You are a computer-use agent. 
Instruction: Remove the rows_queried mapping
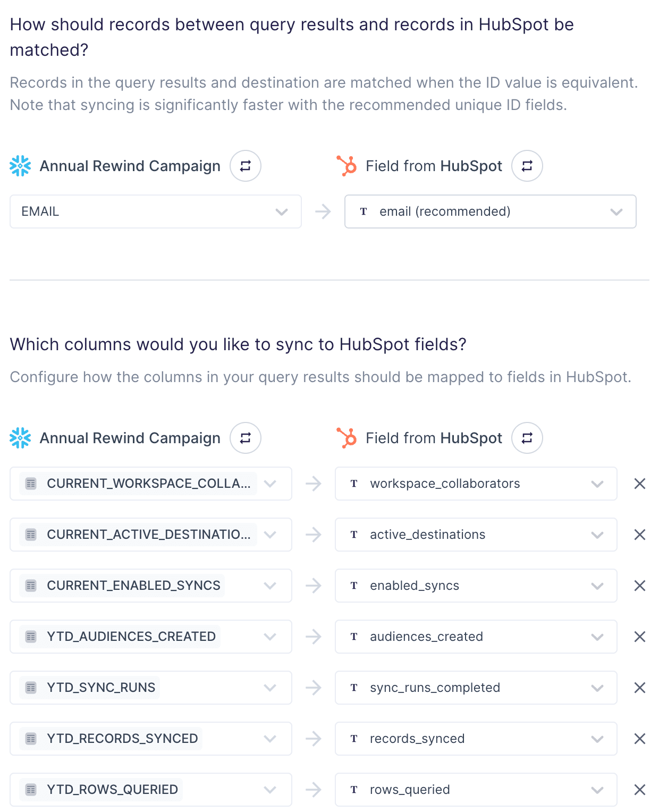640,790
